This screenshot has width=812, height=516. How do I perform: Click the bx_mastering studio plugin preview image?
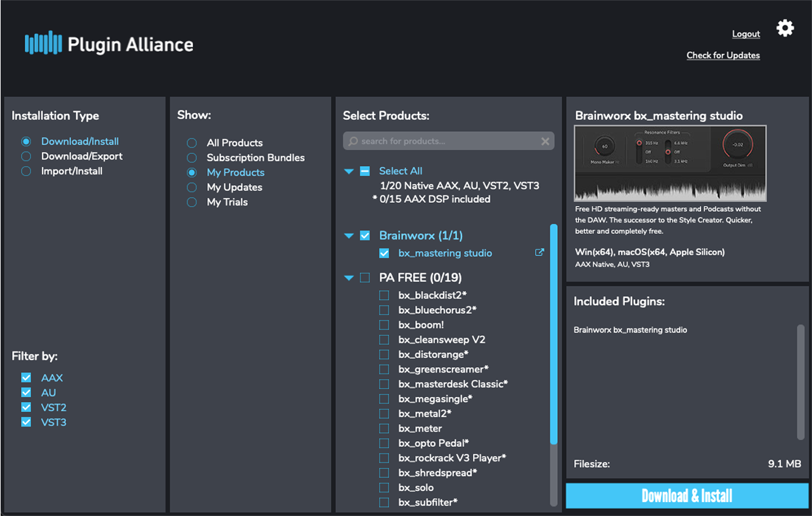(670, 163)
